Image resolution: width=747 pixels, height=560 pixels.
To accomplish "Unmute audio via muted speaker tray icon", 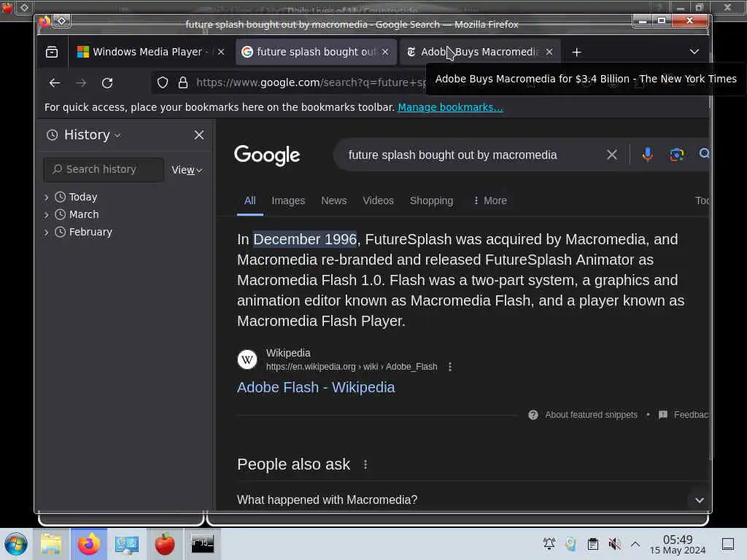I will point(614,544).
